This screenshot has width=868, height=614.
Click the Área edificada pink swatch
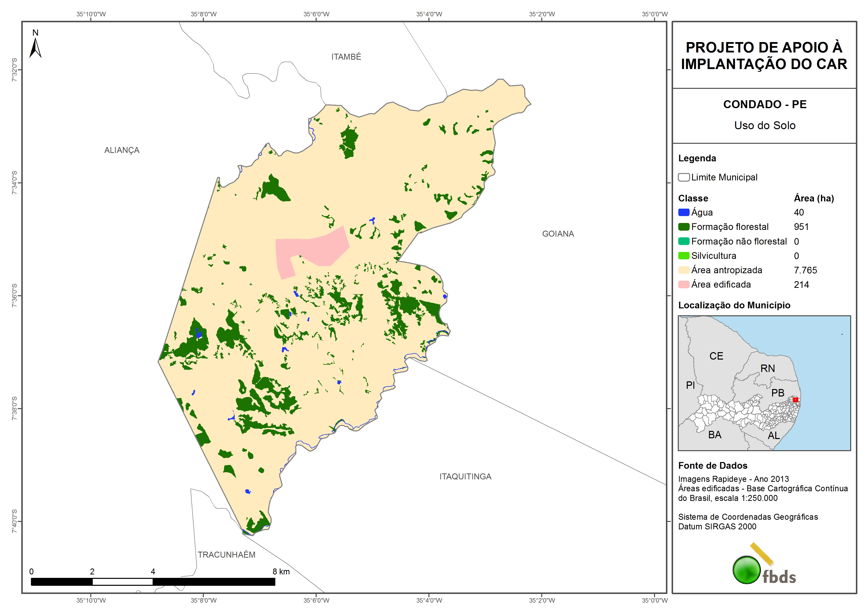683,285
